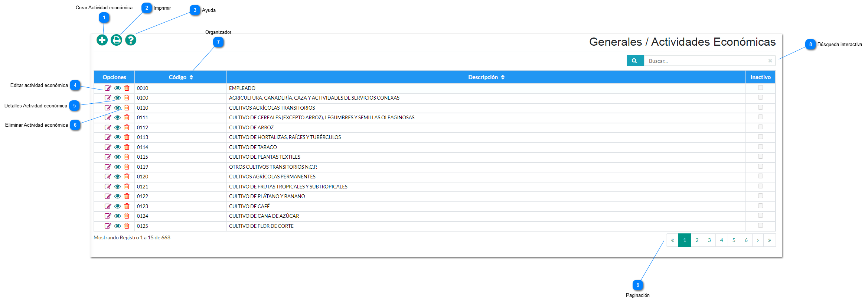The image size is (868, 304).
Task: Delete activity 0123 CULTIVO DE CAFÉ
Action: [x=127, y=206]
